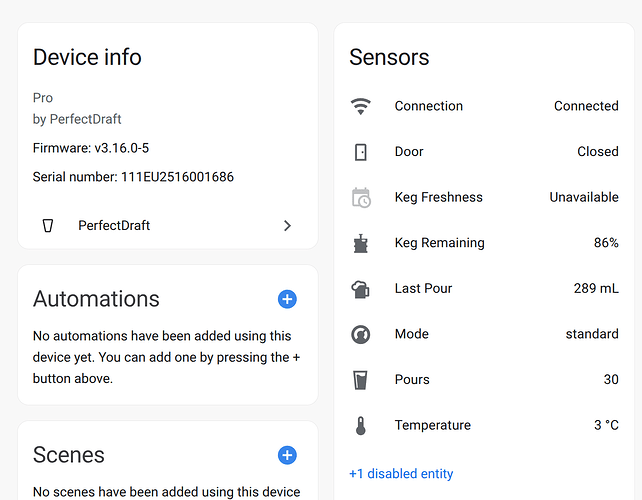Image resolution: width=642 pixels, height=500 pixels.
Task: Click the Sensors card heading
Action: coord(389,57)
